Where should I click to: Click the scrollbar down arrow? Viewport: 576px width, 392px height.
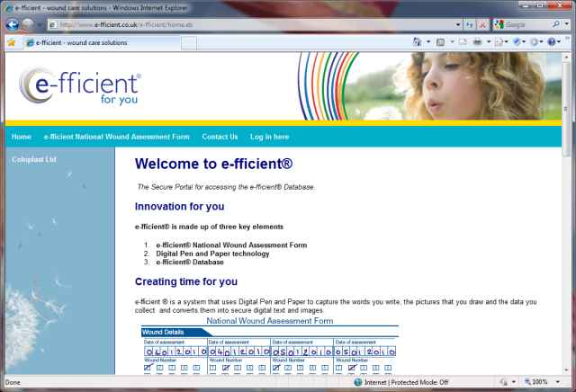pos(566,370)
